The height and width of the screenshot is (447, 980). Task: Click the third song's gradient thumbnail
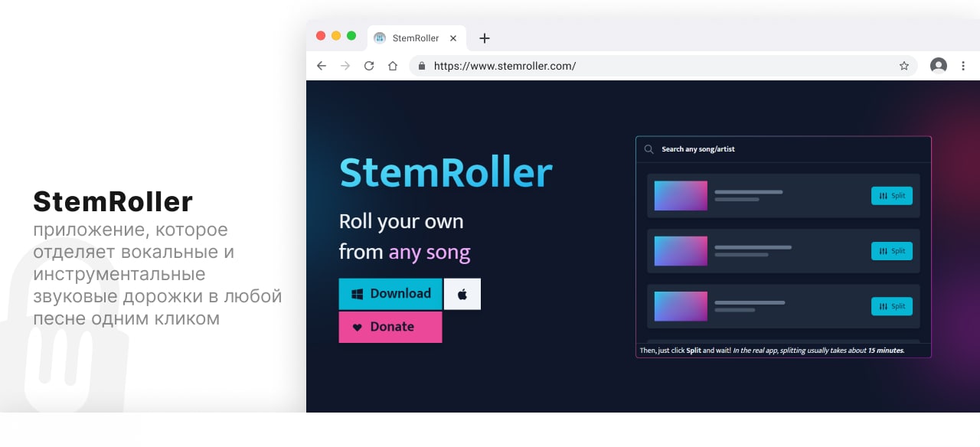point(681,306)
